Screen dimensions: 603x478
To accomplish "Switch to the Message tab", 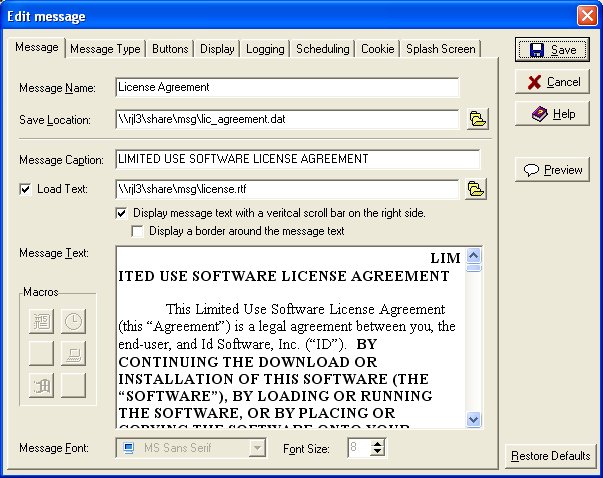I will pyautogui.click(x=37, y=47).
